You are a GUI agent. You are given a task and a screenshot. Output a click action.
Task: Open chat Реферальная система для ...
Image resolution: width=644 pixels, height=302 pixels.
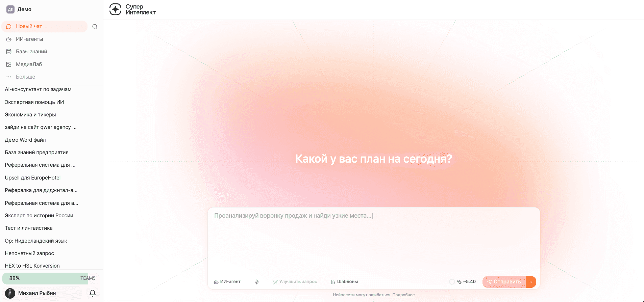[x=40, y=165]
